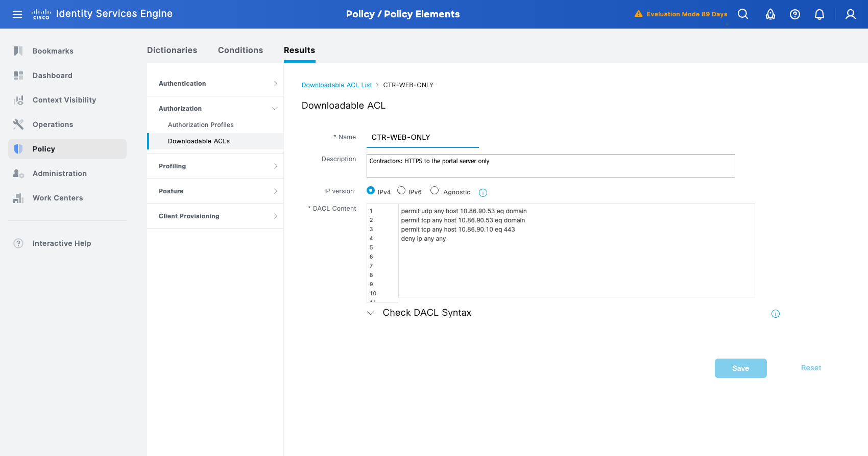Click the Bookmarks sidebar icon
868x456 pixels.
(x=18, y=51)
